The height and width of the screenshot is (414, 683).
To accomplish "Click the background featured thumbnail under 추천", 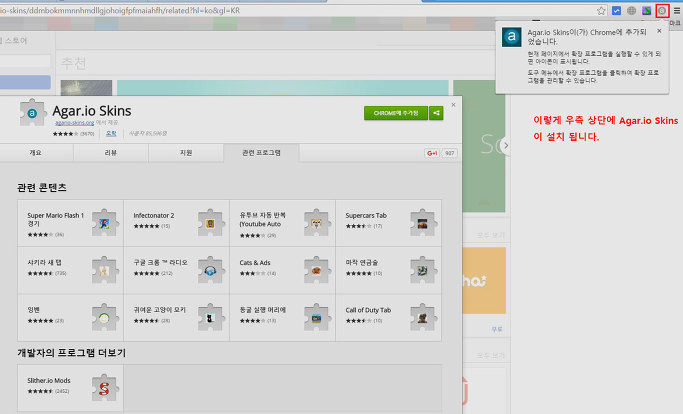I will (86, 88).
